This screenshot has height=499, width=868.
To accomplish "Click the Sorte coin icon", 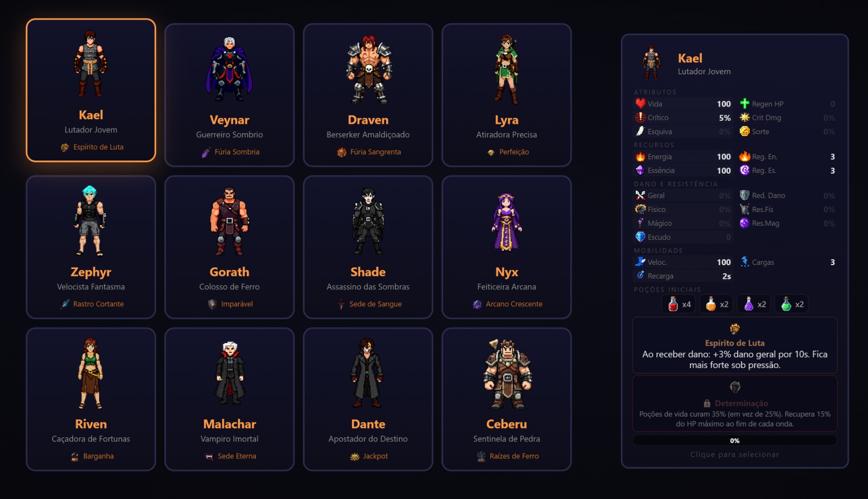I will pyautogui.click(x=745, y=131).
